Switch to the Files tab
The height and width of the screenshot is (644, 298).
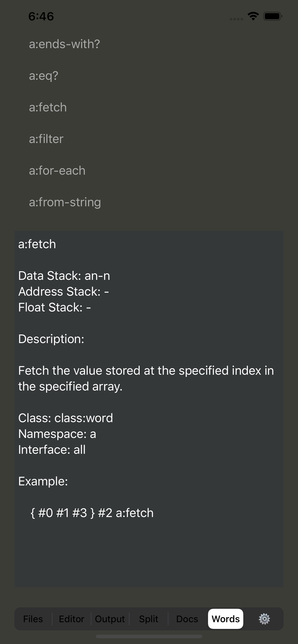(33, 619)
